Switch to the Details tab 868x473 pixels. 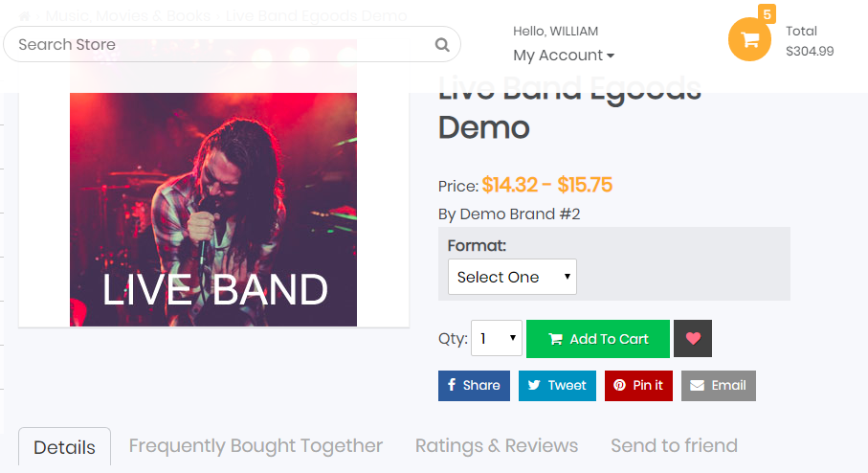tap(64, 447)
